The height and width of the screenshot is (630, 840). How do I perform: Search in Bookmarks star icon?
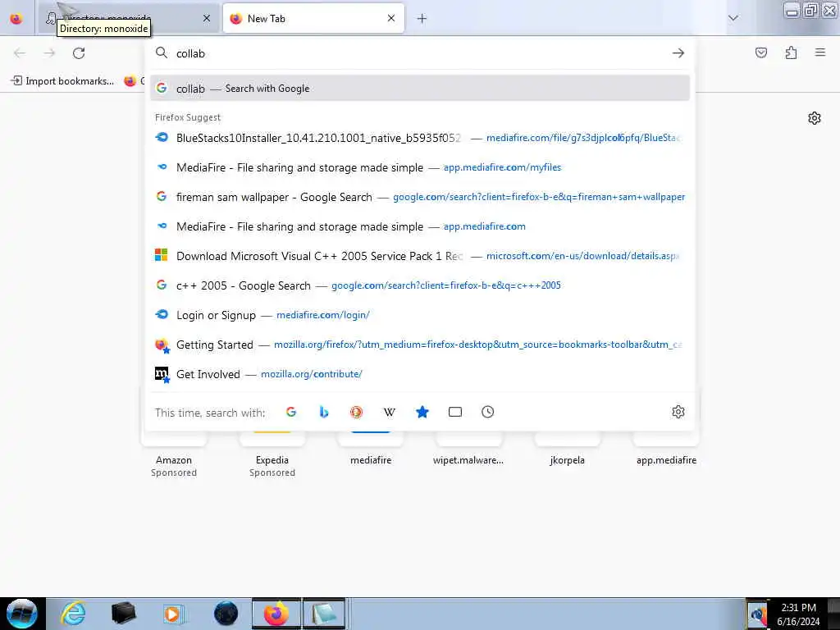click(422, 412)
